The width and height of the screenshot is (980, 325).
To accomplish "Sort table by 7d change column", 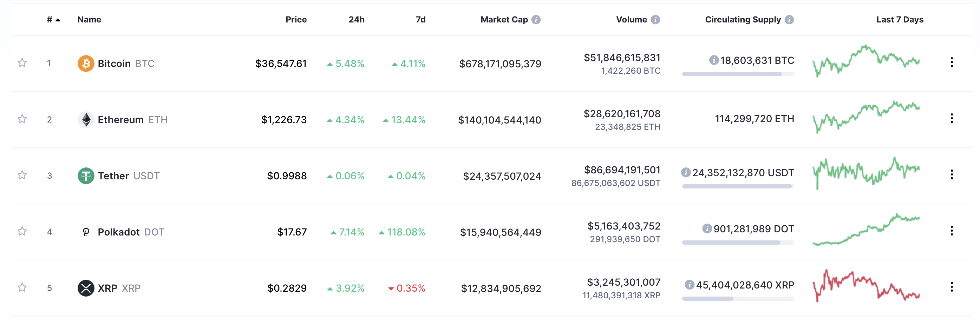I will point(420,20).
